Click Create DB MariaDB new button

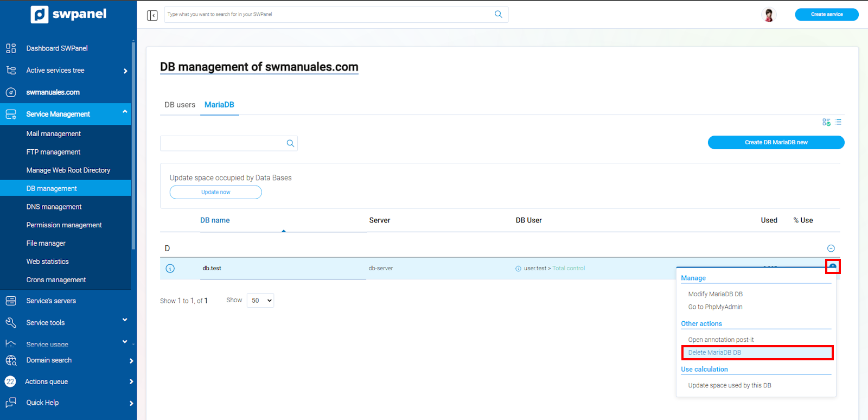pos(776,142)
